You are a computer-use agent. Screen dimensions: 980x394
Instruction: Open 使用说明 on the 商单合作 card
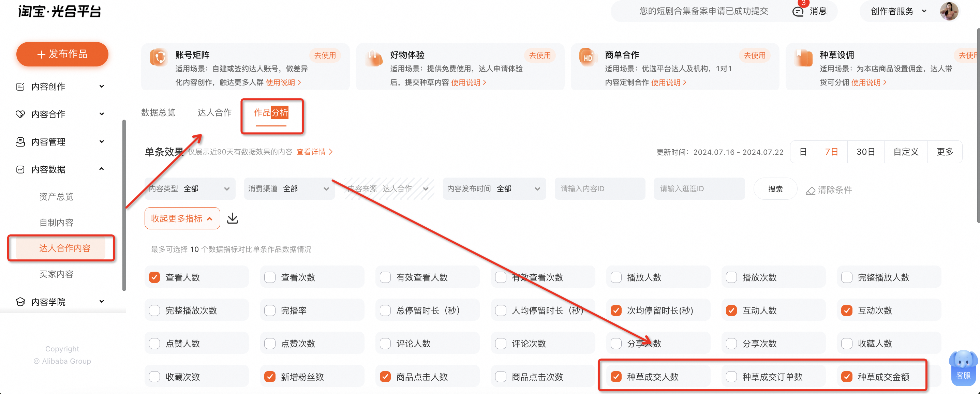(668, 82)
